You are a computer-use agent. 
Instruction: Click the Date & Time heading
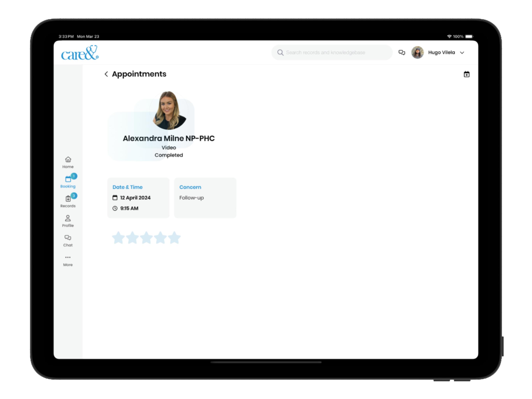point(128,187)
